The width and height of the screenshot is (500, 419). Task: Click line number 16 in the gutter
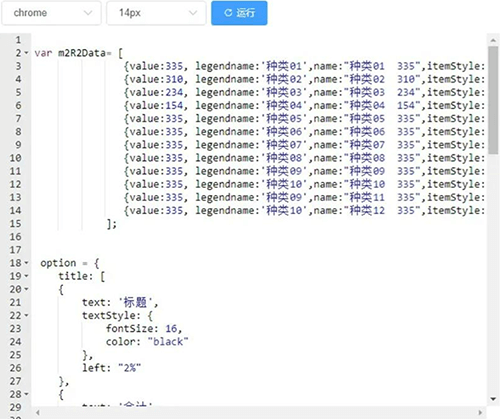pos(15,237)
